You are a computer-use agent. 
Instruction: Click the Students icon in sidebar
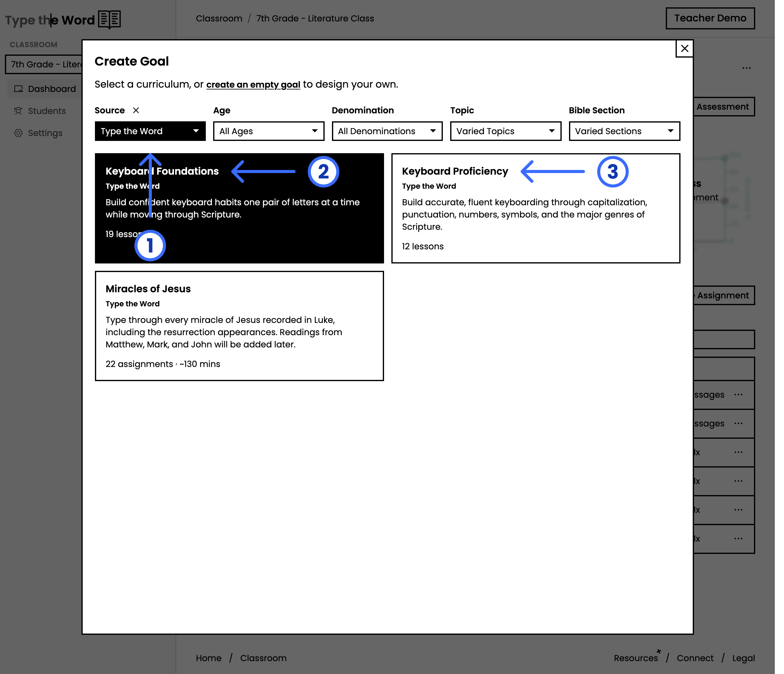tap(18, 111)
